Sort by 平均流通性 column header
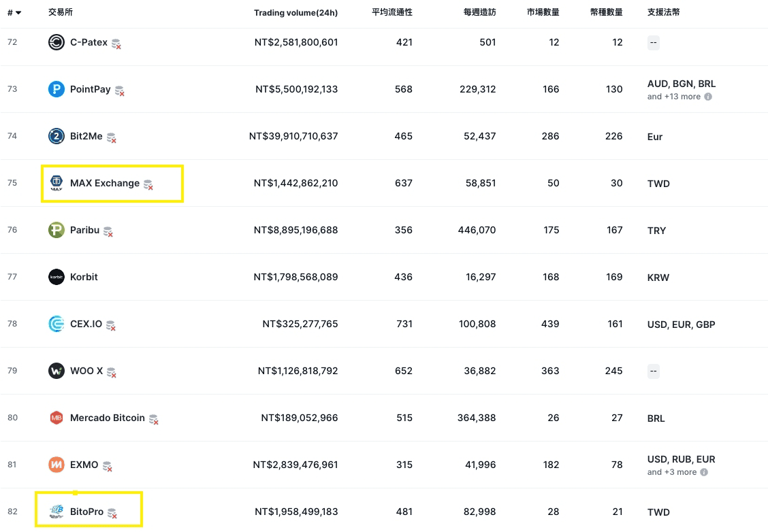The width and height of the screenshot is (768, 532). coord(392,12)
